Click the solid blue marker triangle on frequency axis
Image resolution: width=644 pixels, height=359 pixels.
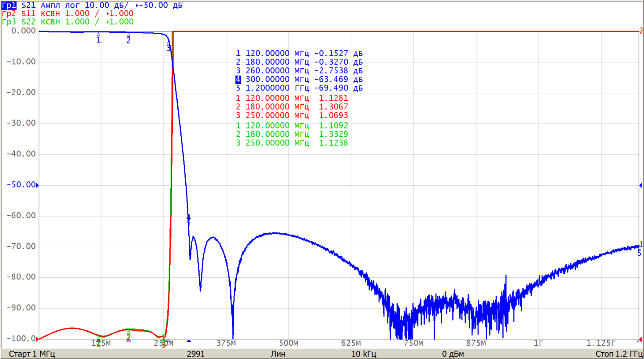tap(189, 341)
